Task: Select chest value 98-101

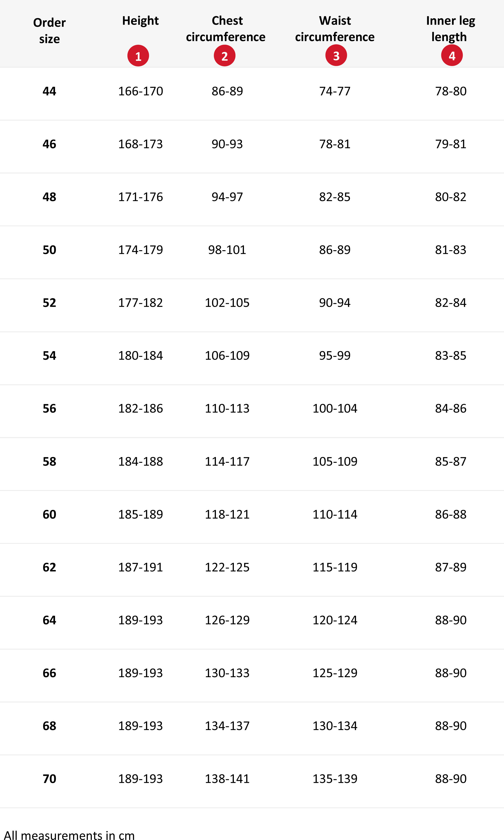Action: click(227, 250)
